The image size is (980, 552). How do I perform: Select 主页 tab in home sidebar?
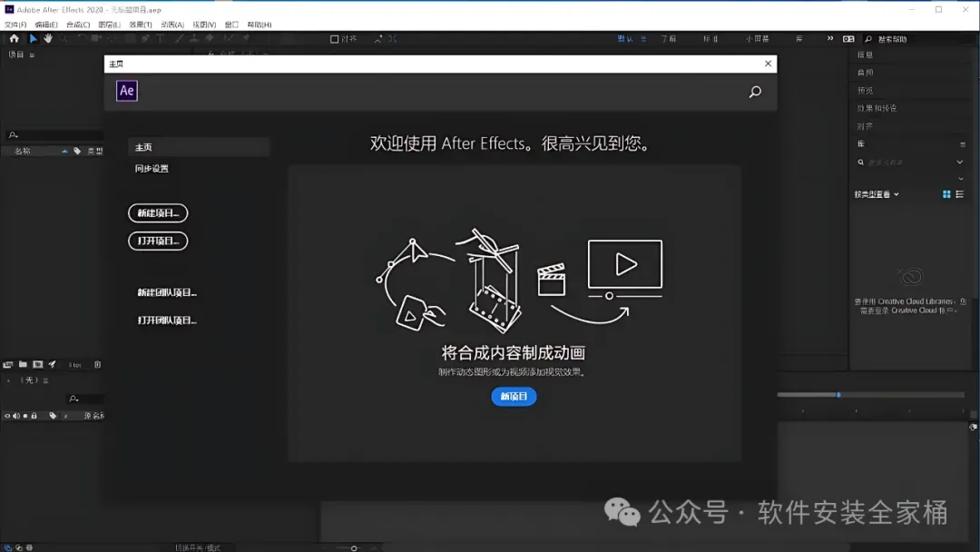199,147
